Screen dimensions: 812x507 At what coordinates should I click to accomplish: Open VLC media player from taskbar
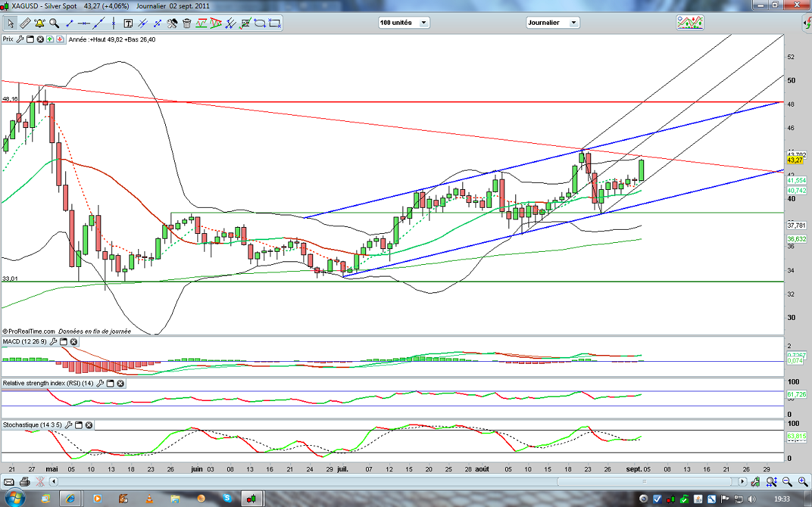pyautogui.click(x=150, y=497)
